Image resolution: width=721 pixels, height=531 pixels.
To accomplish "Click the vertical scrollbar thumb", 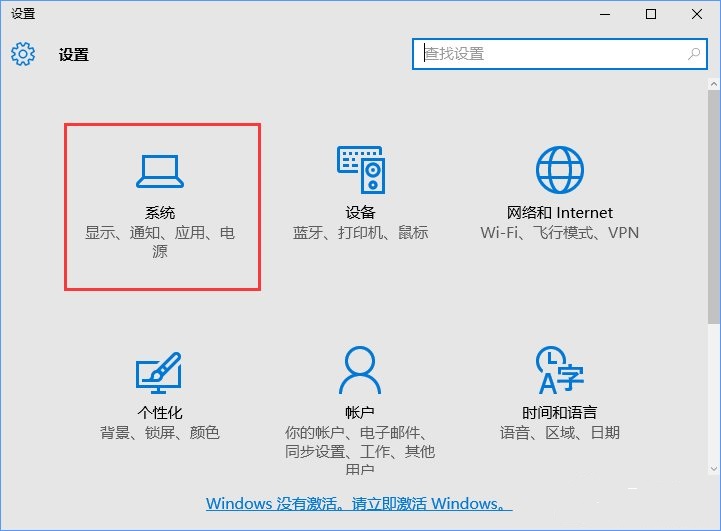I will [714, 207].
